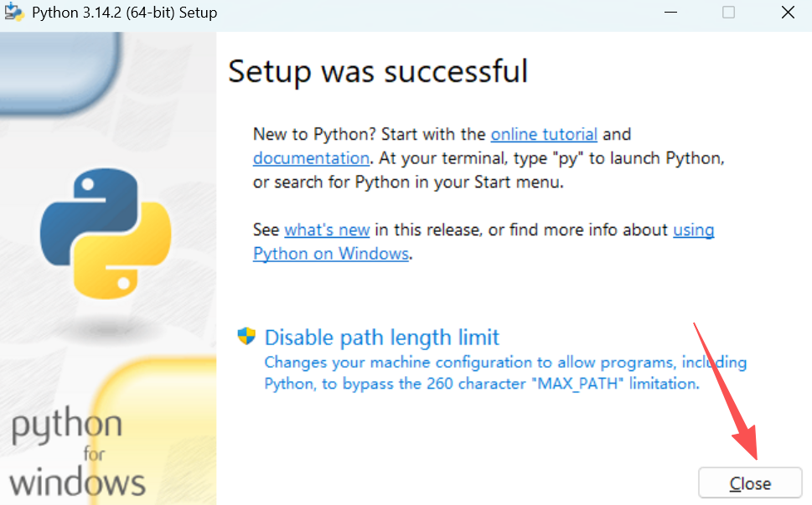
Task: Click the MAX_PATH limitation description text
Action: pos(505,373)
